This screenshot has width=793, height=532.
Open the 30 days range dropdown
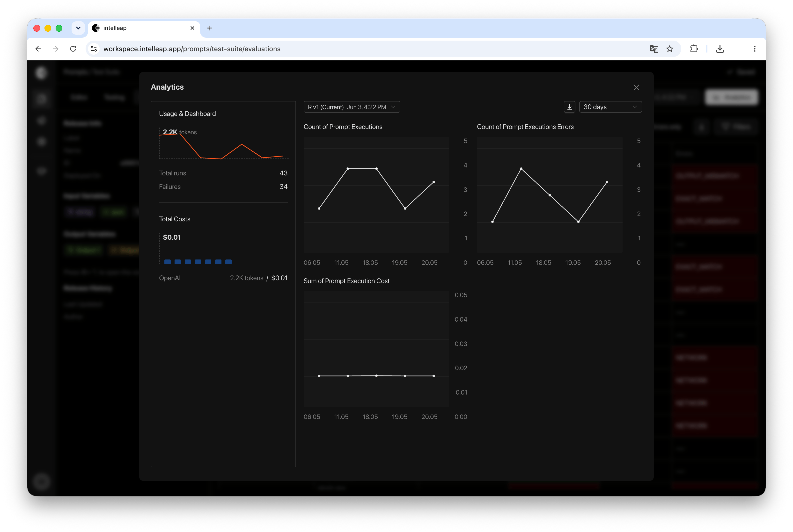pyautogui.click(x=610, y=107)
